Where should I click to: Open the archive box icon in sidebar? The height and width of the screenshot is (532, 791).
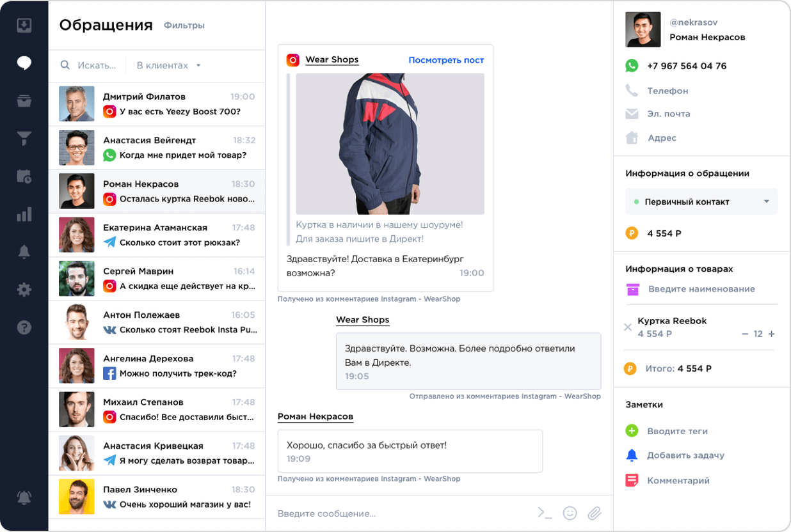pos(24,101)
